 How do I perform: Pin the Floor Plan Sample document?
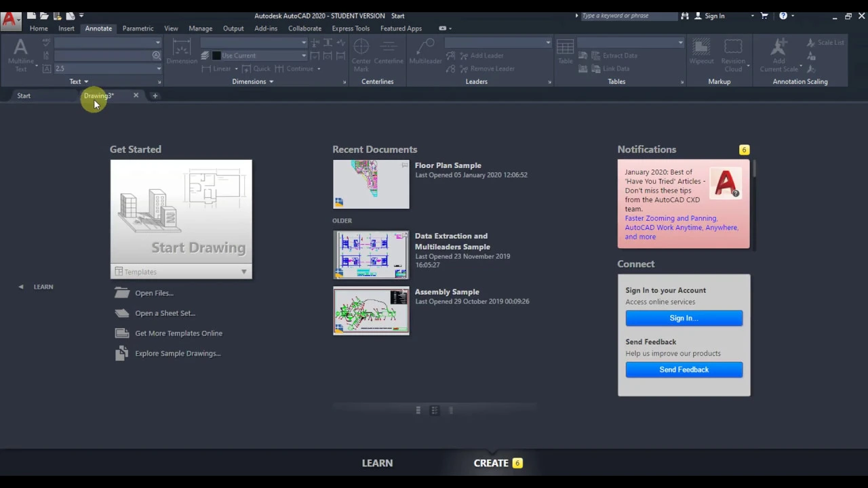(x=404, y=165)
